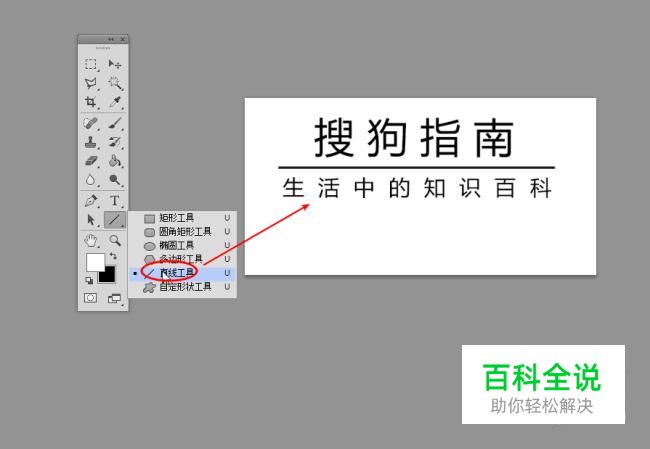Select the Rectangular Marquee tool
The image size is (650, 449).
coord(91,64)
